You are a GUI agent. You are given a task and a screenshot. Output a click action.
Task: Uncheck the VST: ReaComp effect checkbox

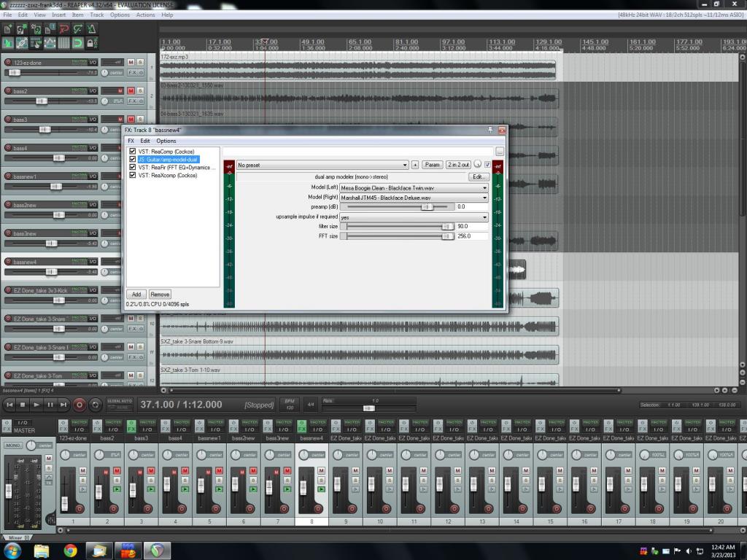pyautogui.click(x=132, y=151)
